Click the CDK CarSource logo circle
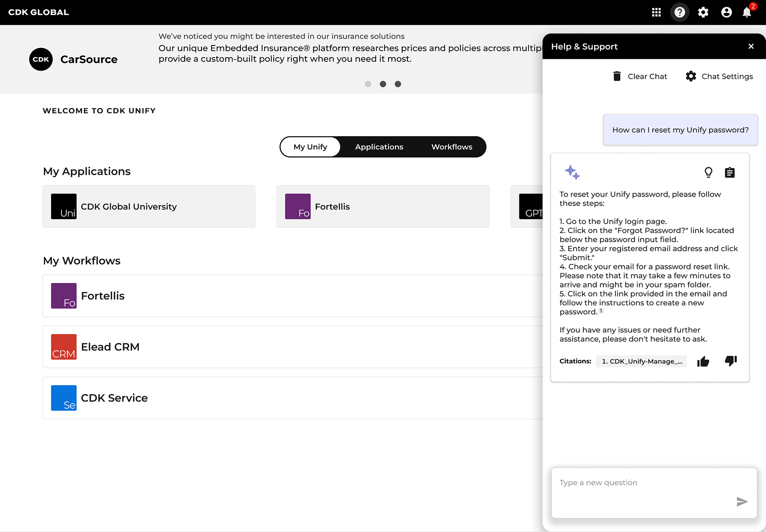 [x=41, y=59]
